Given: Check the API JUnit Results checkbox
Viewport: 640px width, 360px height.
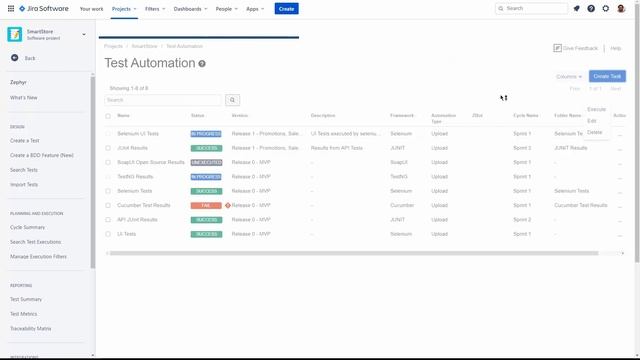Looking at the screenshot, I should pos(108,220).
